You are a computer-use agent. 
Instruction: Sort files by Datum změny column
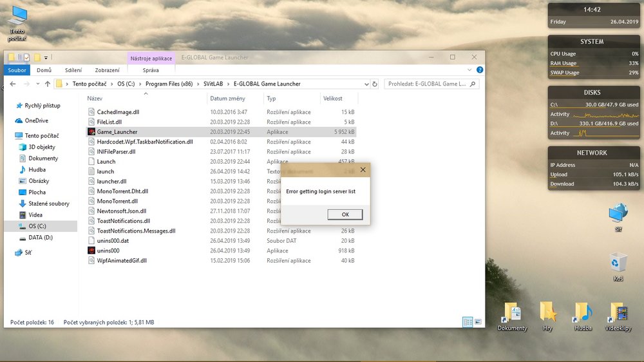tap(227, 99)
